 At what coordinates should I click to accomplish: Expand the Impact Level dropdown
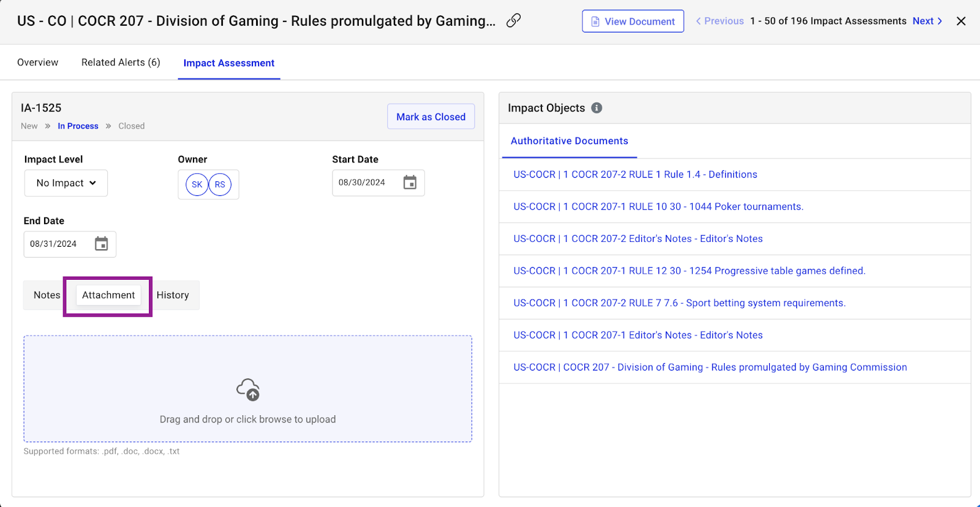(66, 183)
